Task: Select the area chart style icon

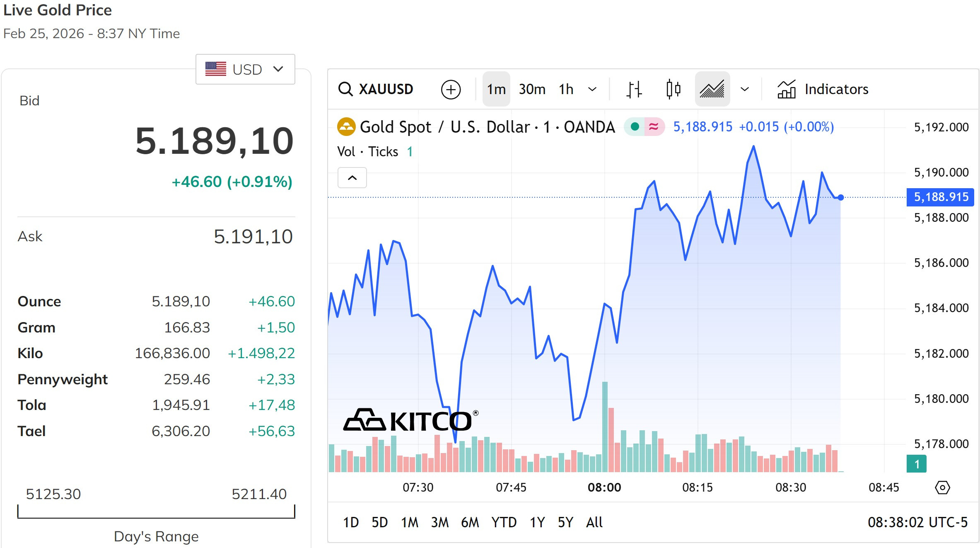Action: (x=712, y=90)
